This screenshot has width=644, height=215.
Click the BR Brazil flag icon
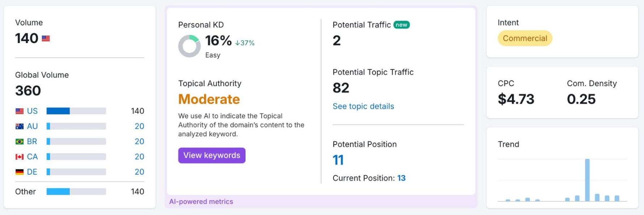pyautogui.click(x=20, y=141)
